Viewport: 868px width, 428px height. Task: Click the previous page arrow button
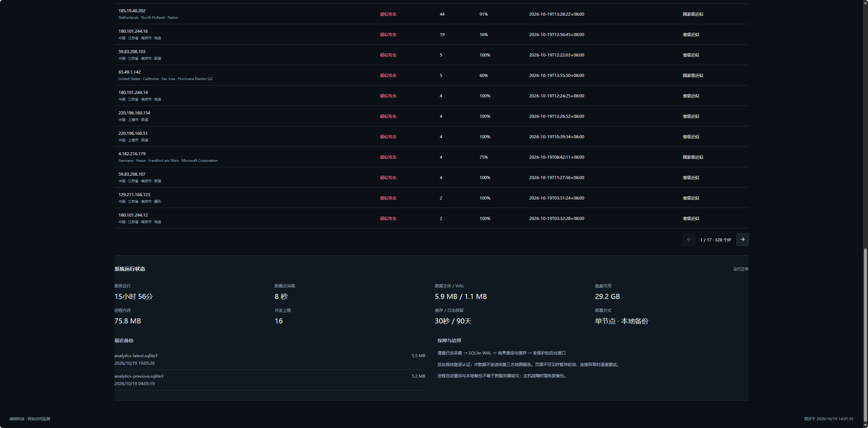689,240
